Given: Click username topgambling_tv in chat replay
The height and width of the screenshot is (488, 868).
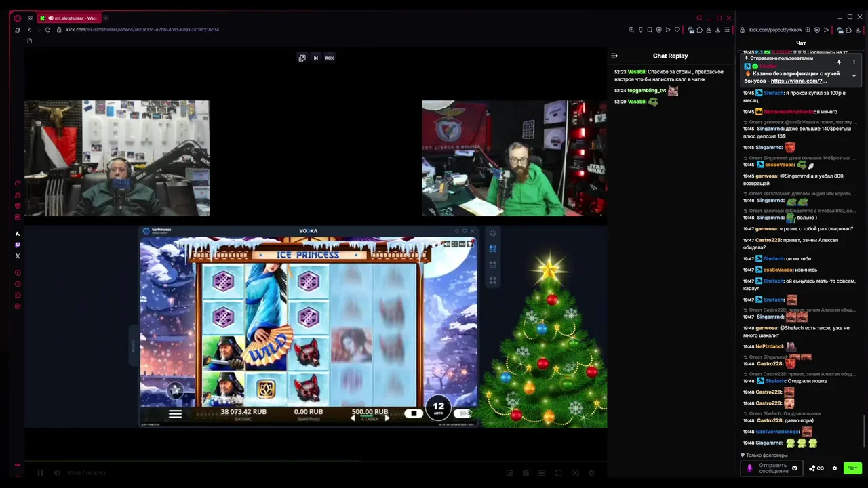Looking at the screenshot, I should click(x=646, y=91).
